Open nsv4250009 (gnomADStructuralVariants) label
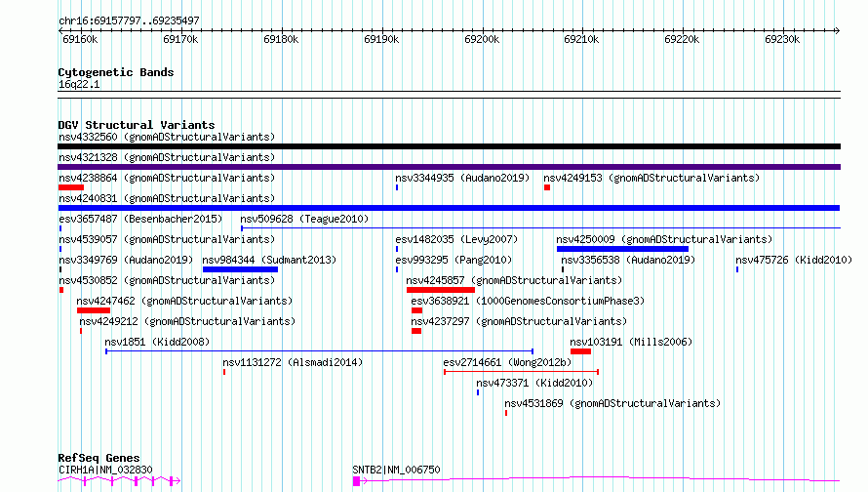868x492 pixels. [x=664, y=239]
